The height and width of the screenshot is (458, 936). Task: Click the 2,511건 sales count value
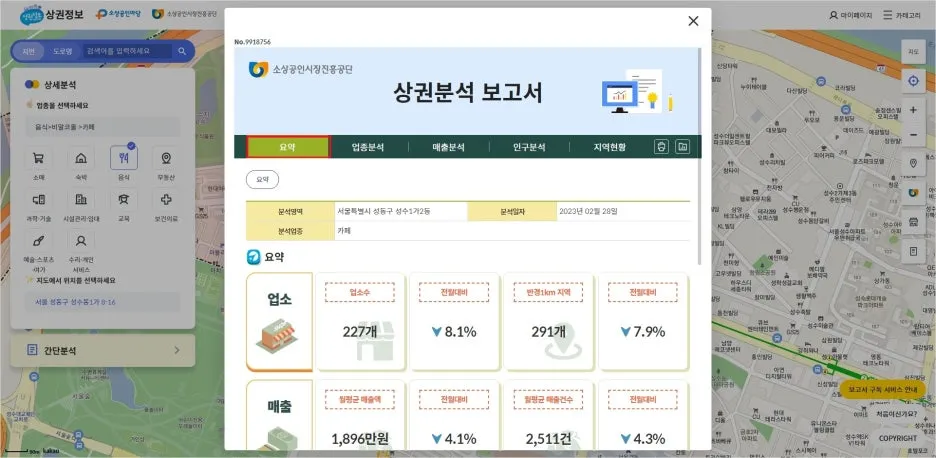click(549, 439)
